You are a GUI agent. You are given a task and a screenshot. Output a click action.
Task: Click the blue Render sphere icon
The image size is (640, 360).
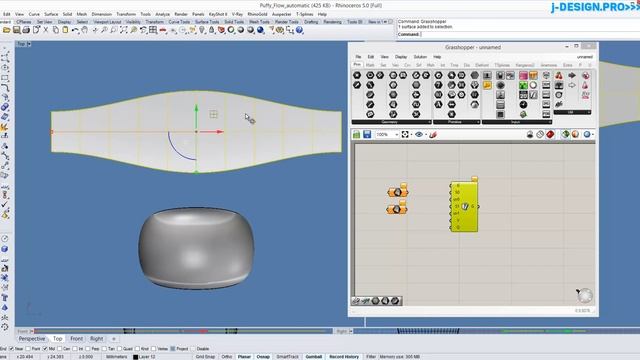click(x=260, y=30)
